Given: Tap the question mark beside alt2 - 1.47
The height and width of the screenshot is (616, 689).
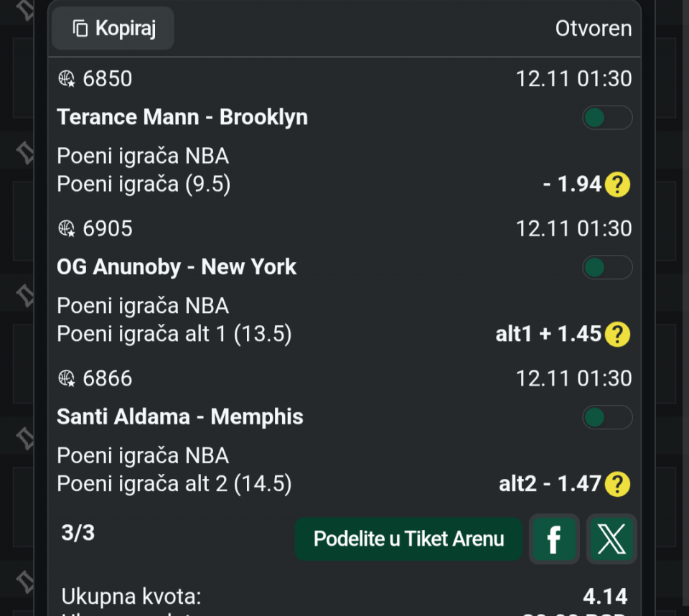Looking at the screenshot, I should tap(617, 484).
